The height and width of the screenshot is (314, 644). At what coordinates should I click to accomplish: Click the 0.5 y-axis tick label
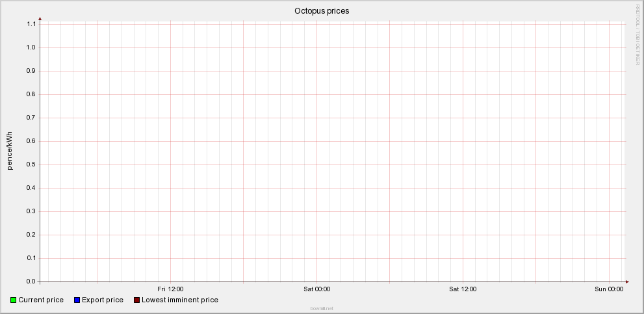click(x=31, y=164)
